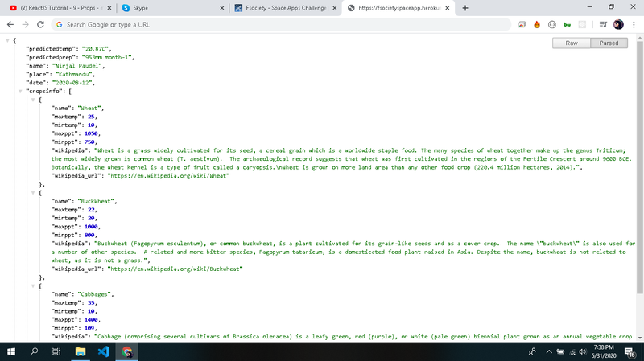The width and height of the screenshot is (644, 361).
Task: Close the fsocietyspaceapp heroku tab
Action: click(448, 8)
